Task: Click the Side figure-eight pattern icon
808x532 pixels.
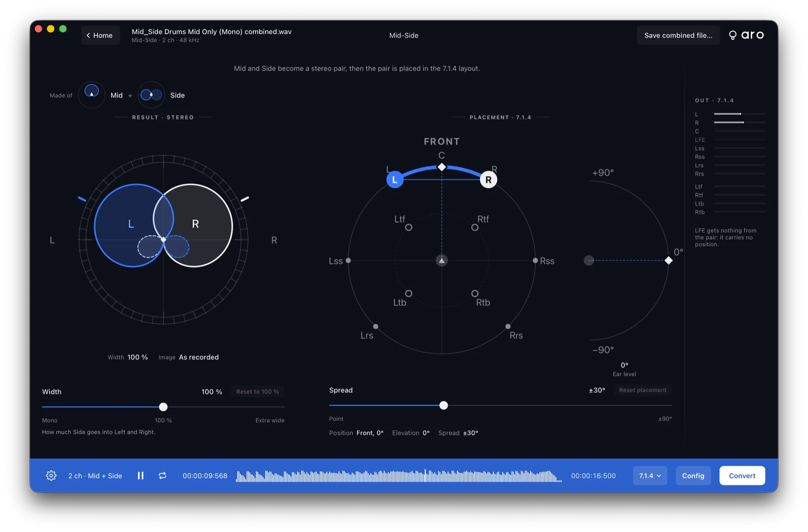Action: click(151, 95)
